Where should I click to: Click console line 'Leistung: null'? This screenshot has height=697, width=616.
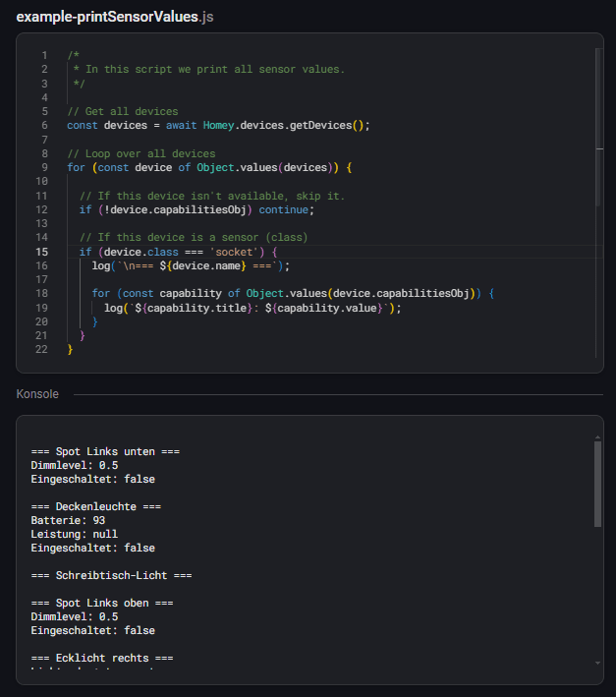[x=74, y=535]
